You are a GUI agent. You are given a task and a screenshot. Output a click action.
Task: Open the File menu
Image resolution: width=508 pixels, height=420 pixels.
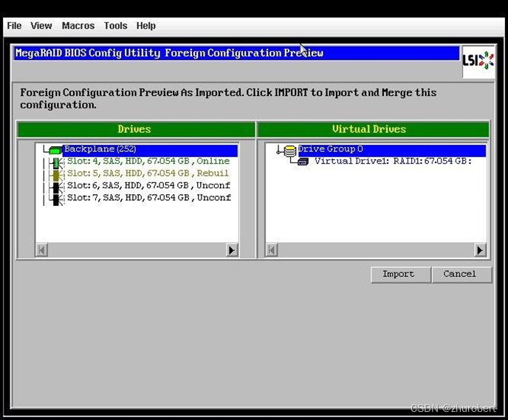(14, 26)
